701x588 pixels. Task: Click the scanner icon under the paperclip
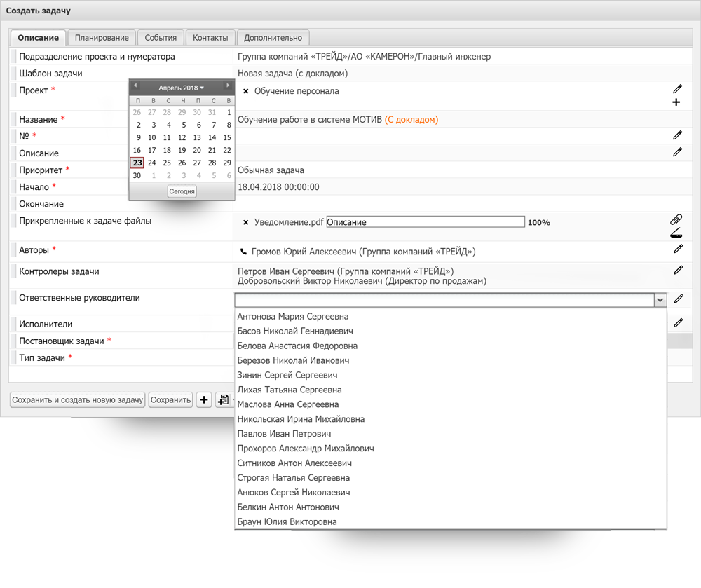pyautogui.click(x=676, y=233)
